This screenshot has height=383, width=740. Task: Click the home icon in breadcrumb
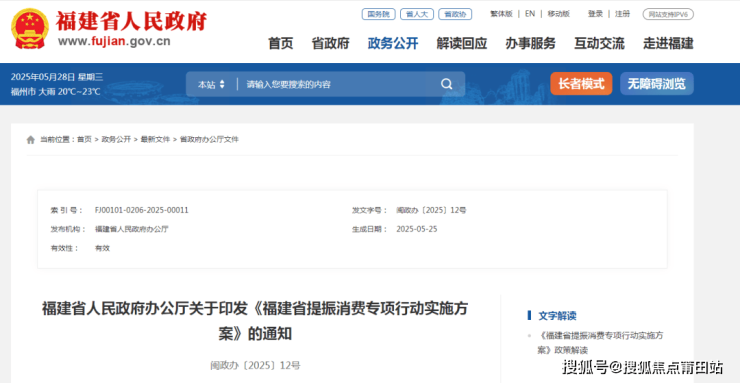[31, 140]
